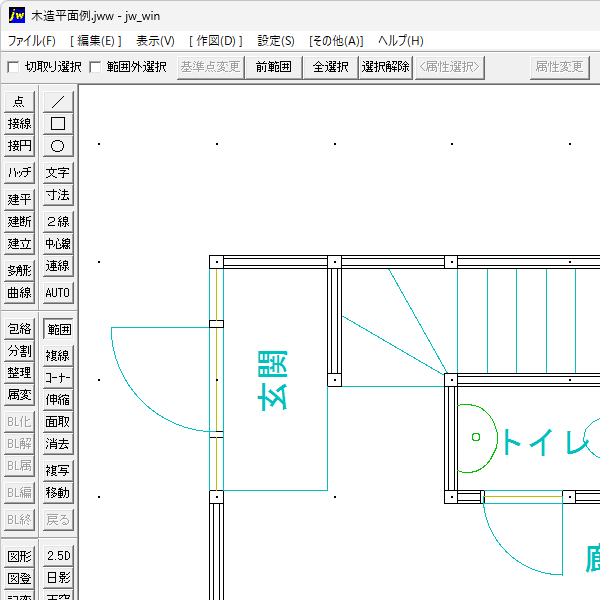Open the [その他(A)] menu
This screenshot has height=600, width=600.
pos(336,41)
